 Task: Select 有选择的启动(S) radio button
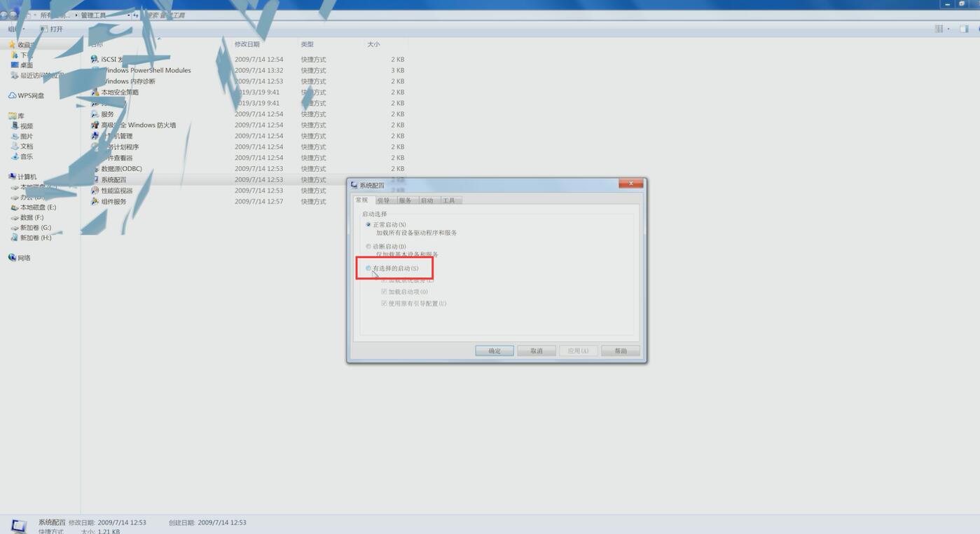click(368, 268)
